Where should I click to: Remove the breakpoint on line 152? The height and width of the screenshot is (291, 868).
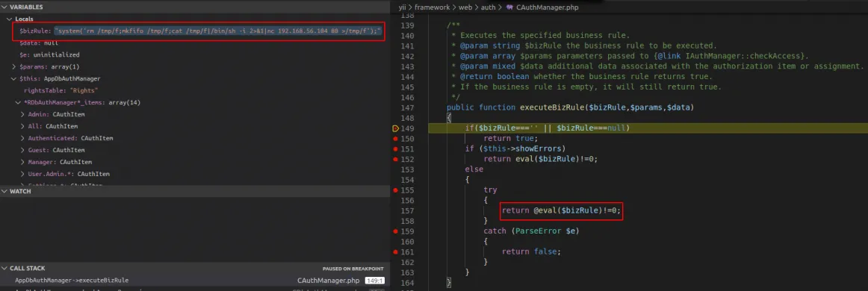395,160
